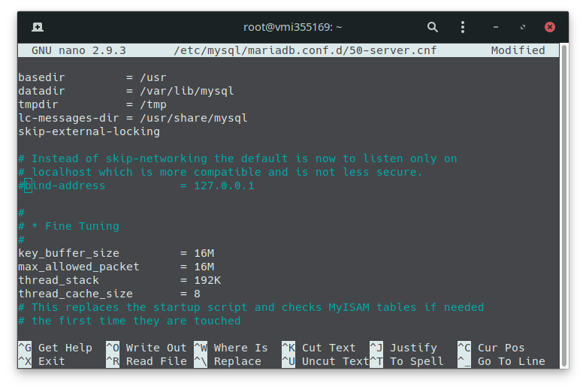Screen dimensions: 586x392
Task: Click the Modified status in nano header
Action: click(x=518, y=50)
